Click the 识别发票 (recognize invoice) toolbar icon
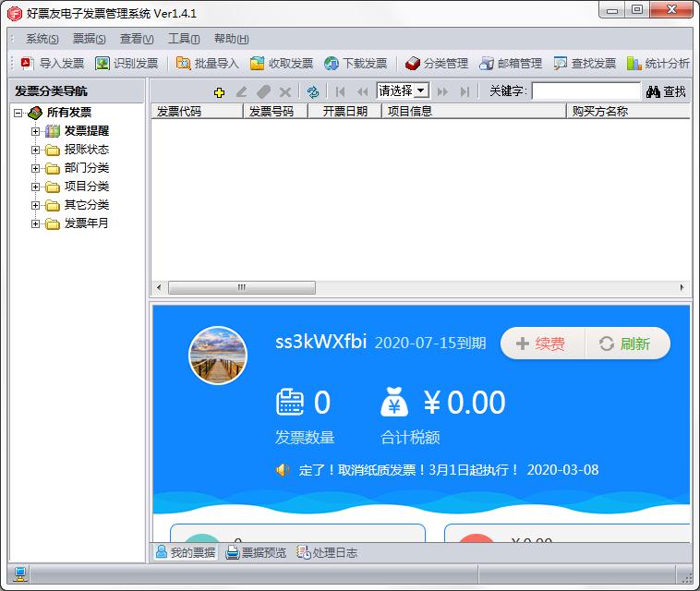 click(103, 64)
